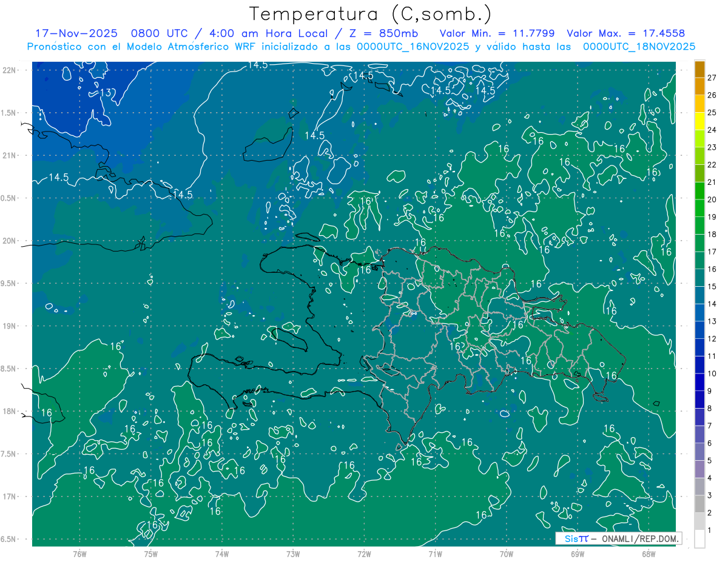Select the "Z = 850mb" pressure level text
The width and height of the screenshot is (728, 562).
coord(382,33)
